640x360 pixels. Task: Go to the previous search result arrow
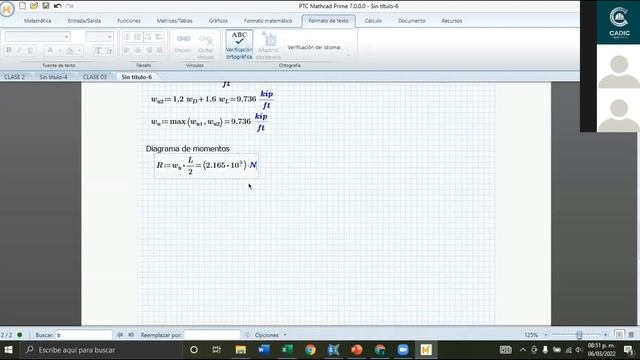[120, 335]
